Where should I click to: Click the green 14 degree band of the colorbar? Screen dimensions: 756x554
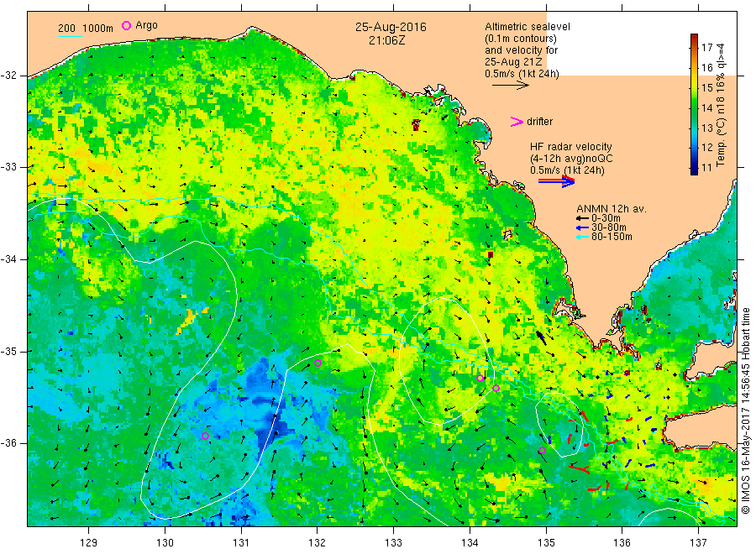pyautogui.click(x=695, y=107)
